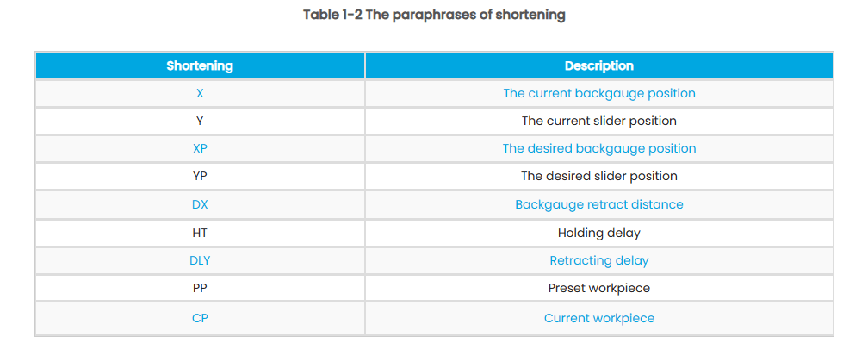Click the Y shortening cell
Screen dimensions: 868x349
pyautogui.click(x=200, y=121)
